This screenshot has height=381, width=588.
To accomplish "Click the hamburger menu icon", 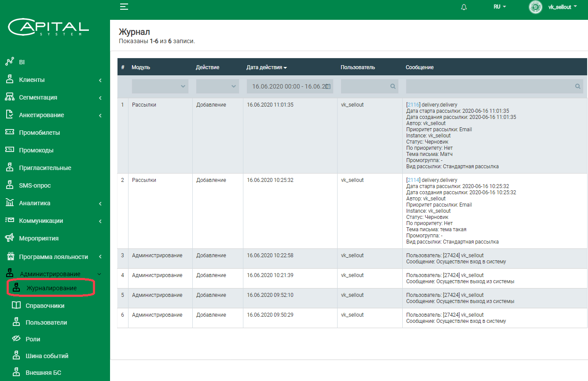I will pos(124,7).
